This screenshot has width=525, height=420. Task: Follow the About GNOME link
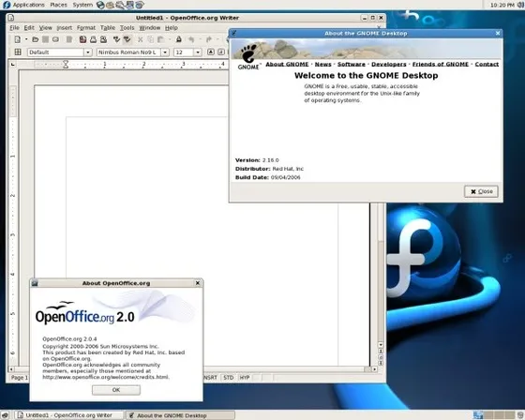point(287,64)
